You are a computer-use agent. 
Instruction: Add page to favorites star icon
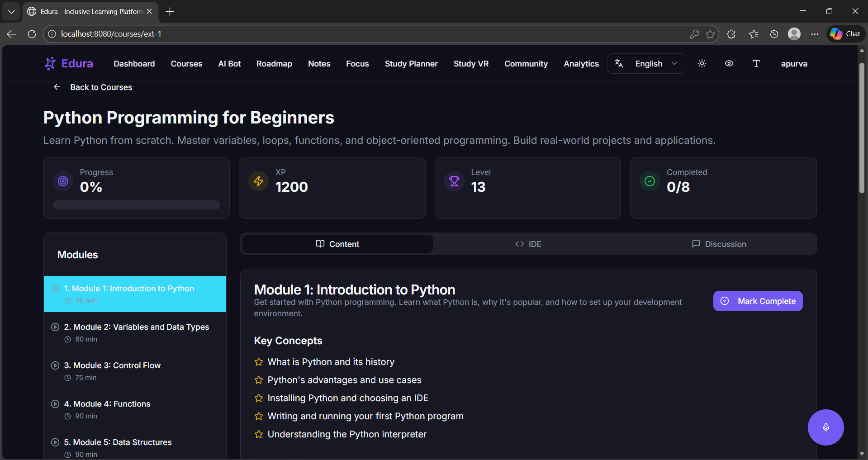710,34
